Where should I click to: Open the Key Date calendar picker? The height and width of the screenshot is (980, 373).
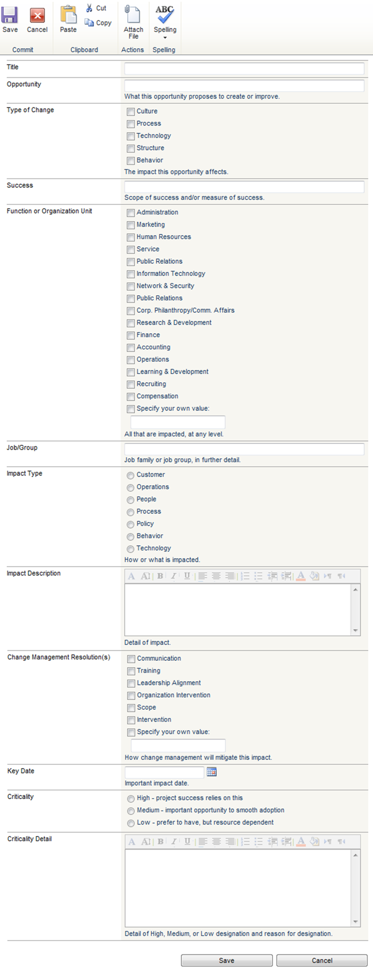212,771
